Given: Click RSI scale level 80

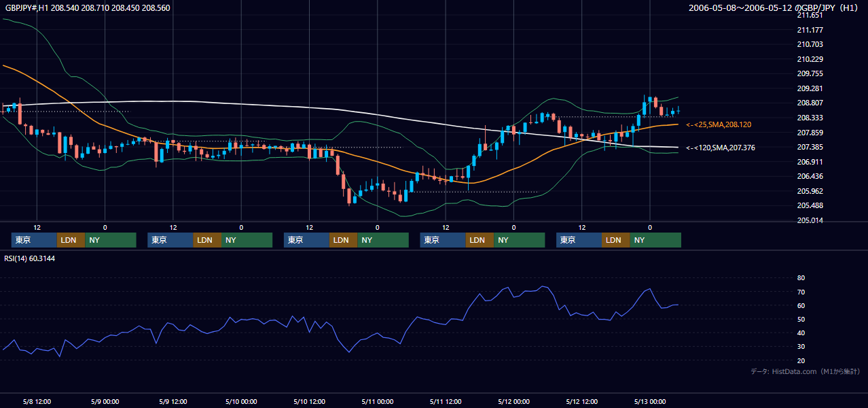Looking at the screenshot, I should point(801,278).
